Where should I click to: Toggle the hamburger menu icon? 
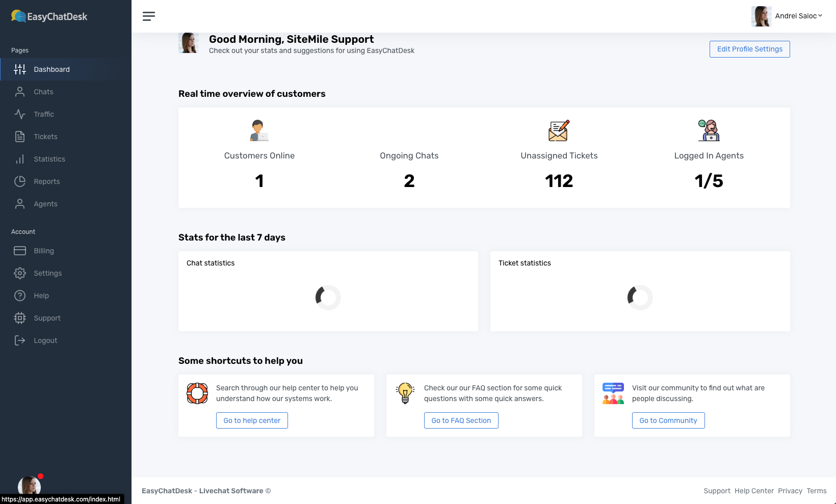149,16
